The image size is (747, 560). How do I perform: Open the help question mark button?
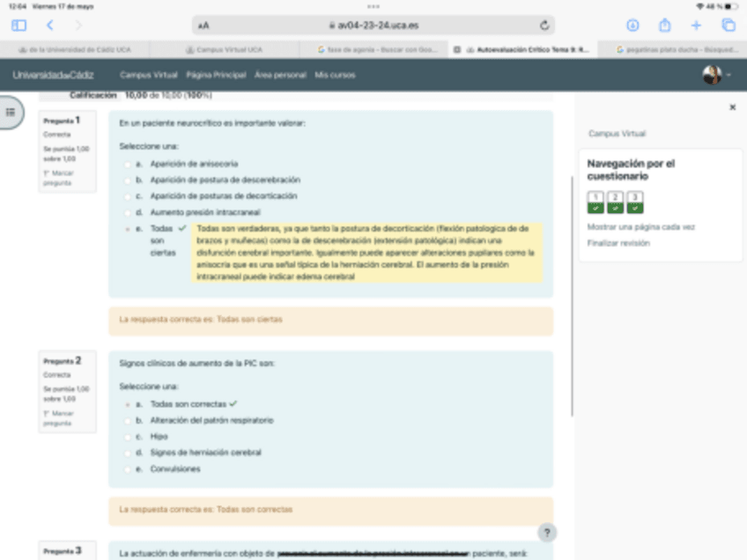point(547,533)
